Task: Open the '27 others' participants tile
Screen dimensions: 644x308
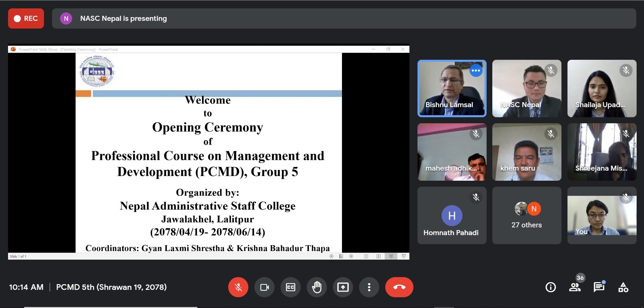Action: click(527, 215)
